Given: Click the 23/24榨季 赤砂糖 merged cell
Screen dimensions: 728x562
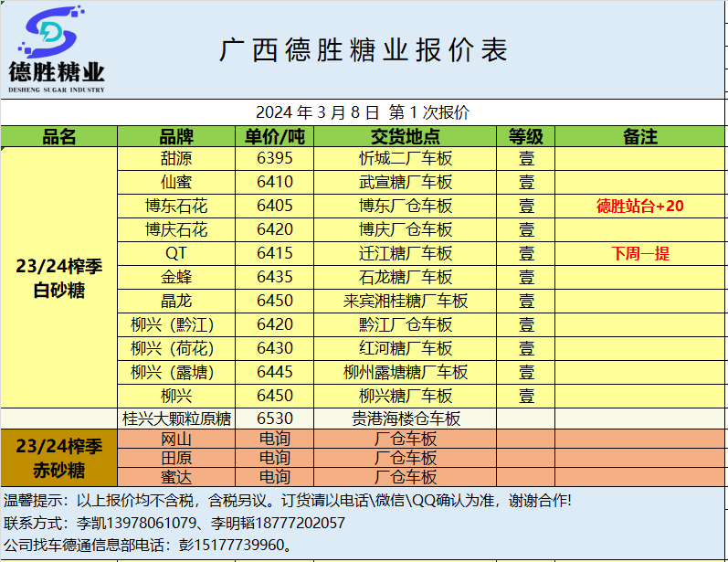Looking at the screenshot, I should tap(59, 459).
